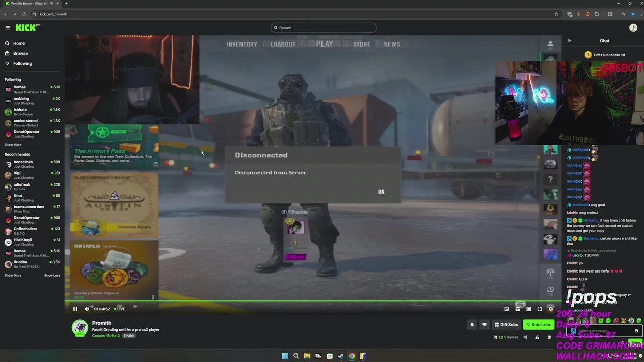This screenshot has height=362, width=644.
Task: Expand Following with Show More
Action: click(13, 145)
